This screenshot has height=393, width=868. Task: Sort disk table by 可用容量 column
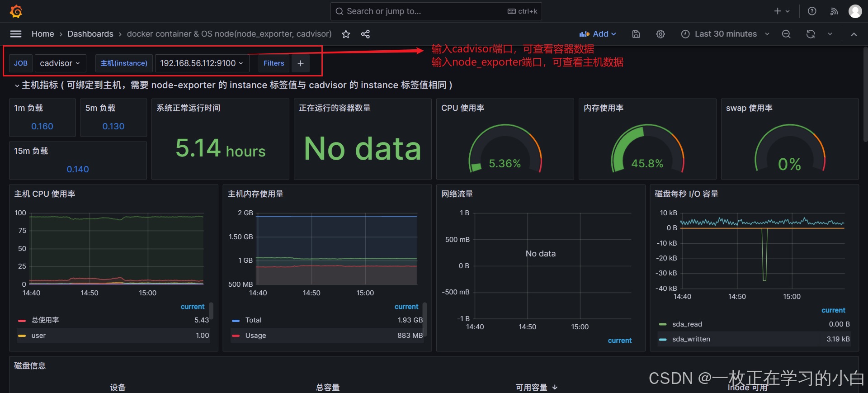coord(536,388)
